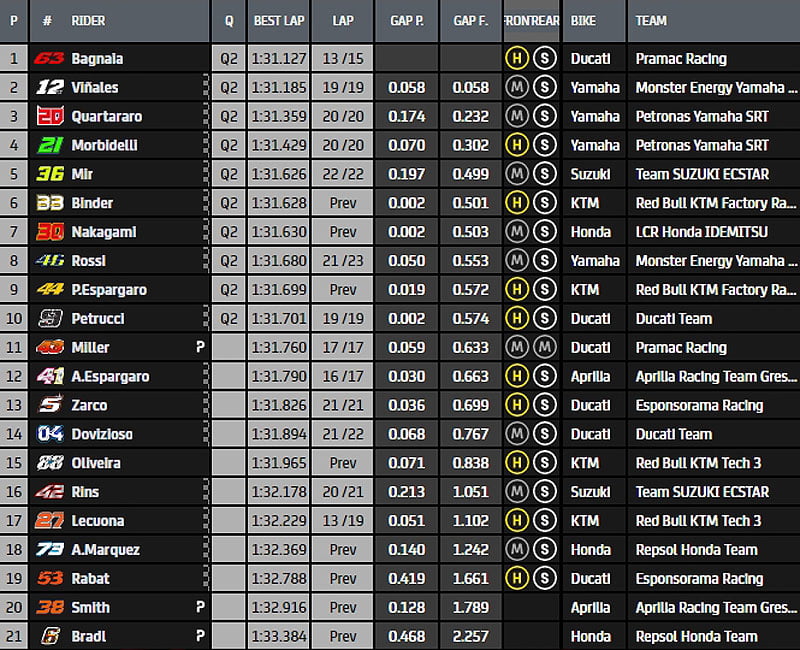Click the P pit indicator beside Miller
This screenshot has height=650, width=800.
pyautogui.click(x=200, y=348)
